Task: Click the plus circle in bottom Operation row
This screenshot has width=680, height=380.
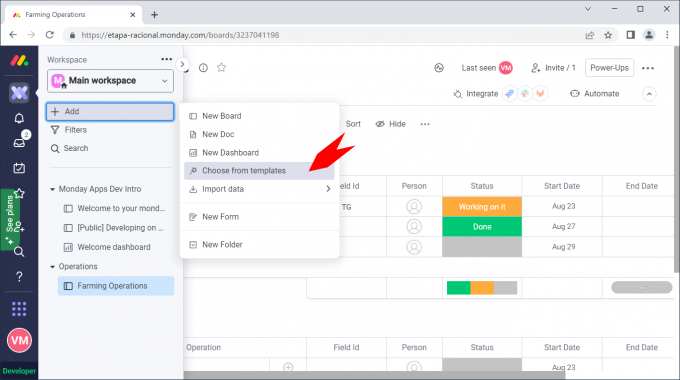Action: pos(288,367)
